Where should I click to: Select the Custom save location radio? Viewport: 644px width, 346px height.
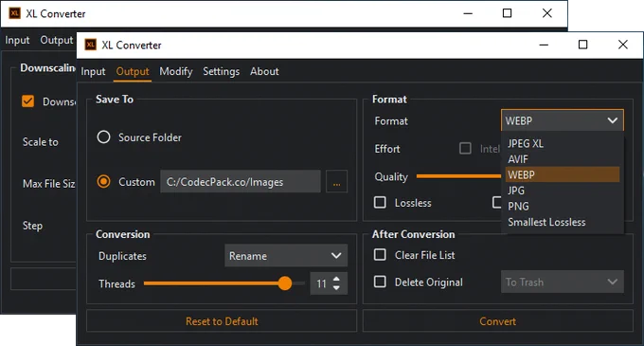pyautogui.click(x=103, y=181)
